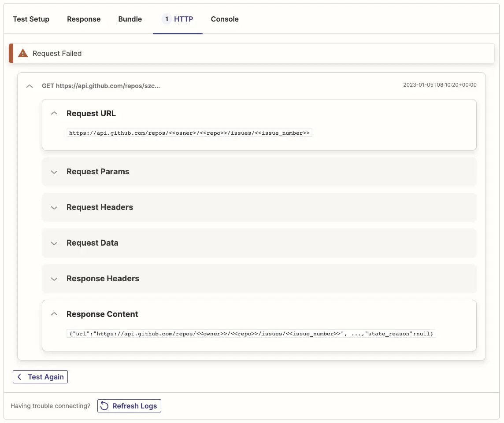The image size is (504, 423).
Task: Click the Request Failed message text
Action: coord(57,53)
